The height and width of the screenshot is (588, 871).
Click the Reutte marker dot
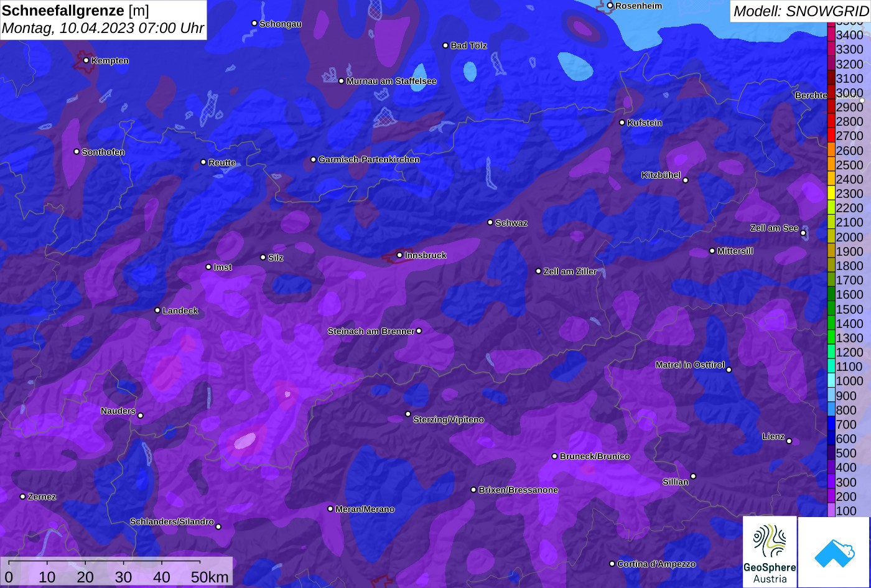coord(203,162)
